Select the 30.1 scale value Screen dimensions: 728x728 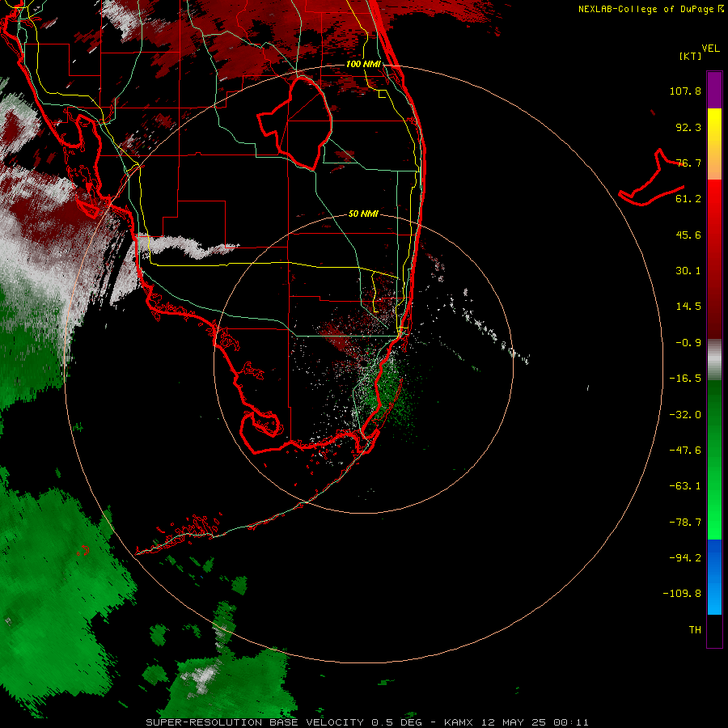[688, 271]
